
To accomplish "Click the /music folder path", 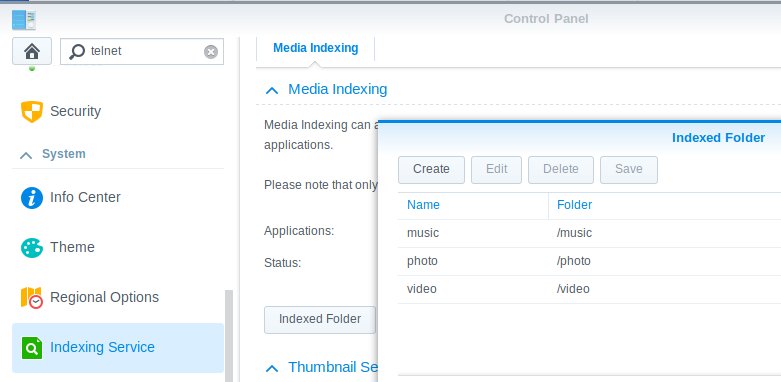I will click(x=574, y=233).
